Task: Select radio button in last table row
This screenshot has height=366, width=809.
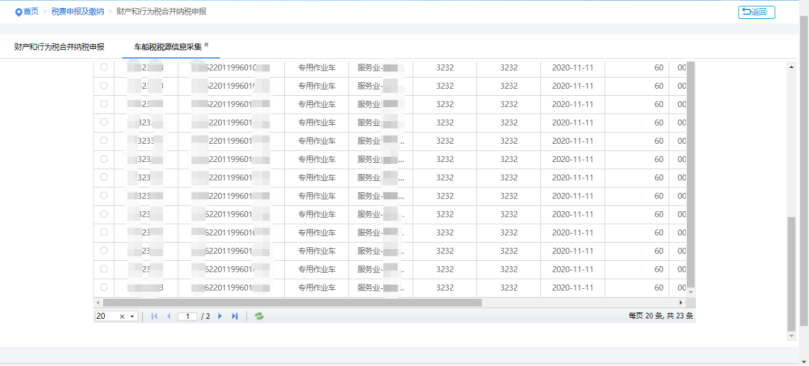Action: (104, 287)
